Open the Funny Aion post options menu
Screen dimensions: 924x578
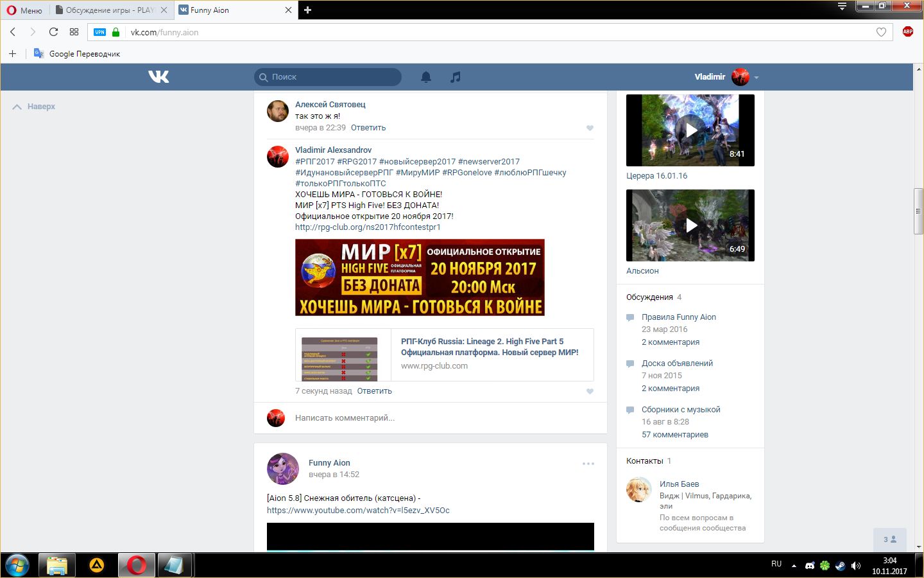coord(588,464)
